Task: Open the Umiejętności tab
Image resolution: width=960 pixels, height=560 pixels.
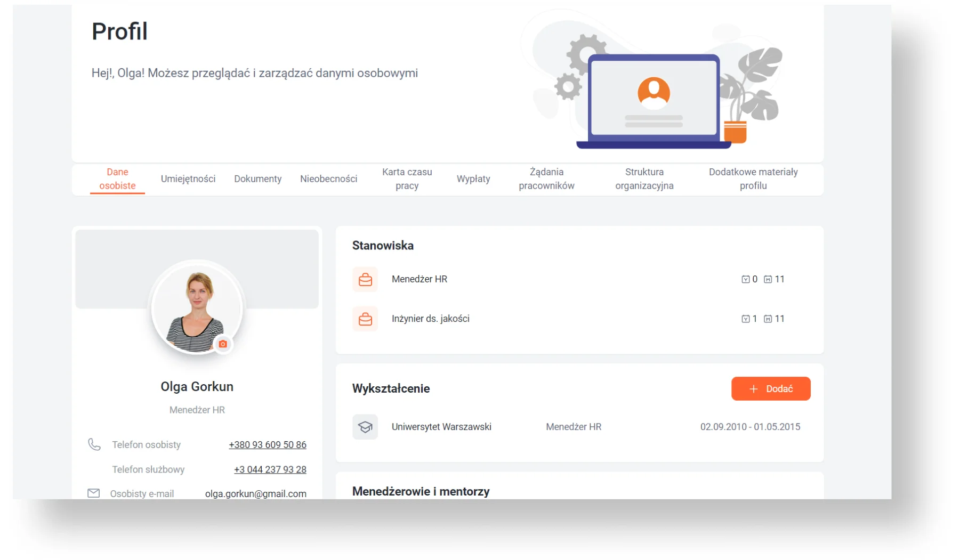Action: [188, 179]
